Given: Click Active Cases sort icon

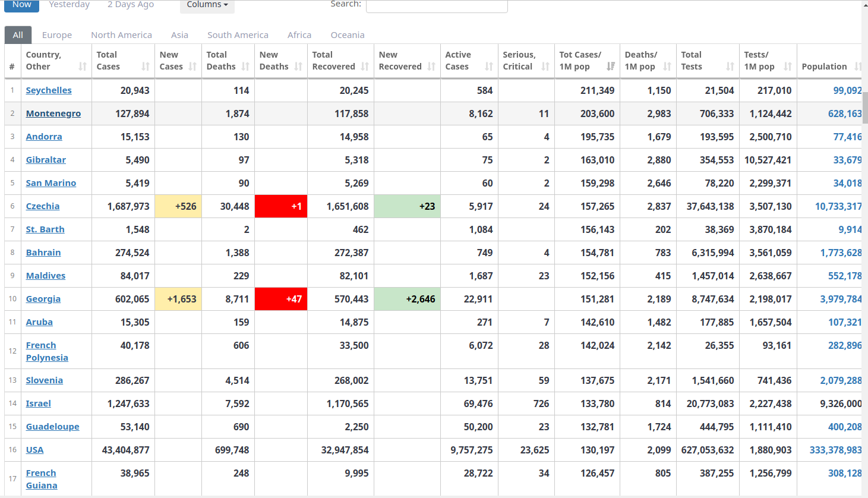Looking at the screenshot, I should pyautogui.click(x=489, y=67).
